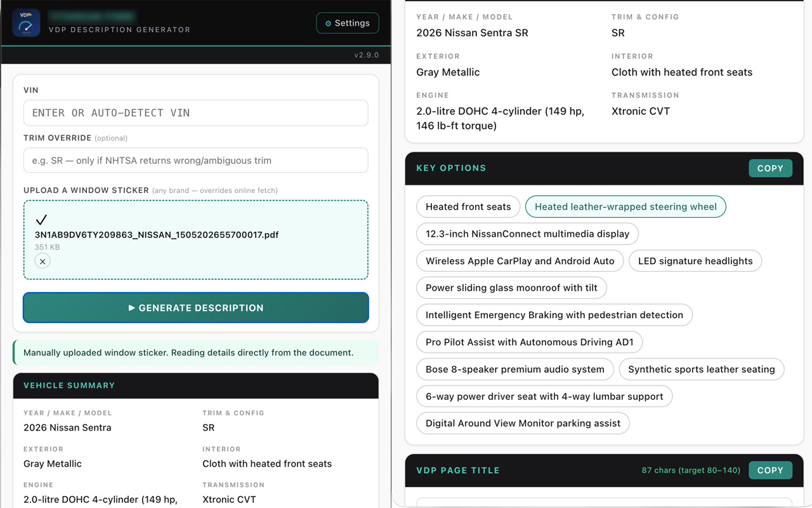Pick the '6-way power driver seat' chip
The width and height of the screenshot is (812, 508).
tap(544, 396)
